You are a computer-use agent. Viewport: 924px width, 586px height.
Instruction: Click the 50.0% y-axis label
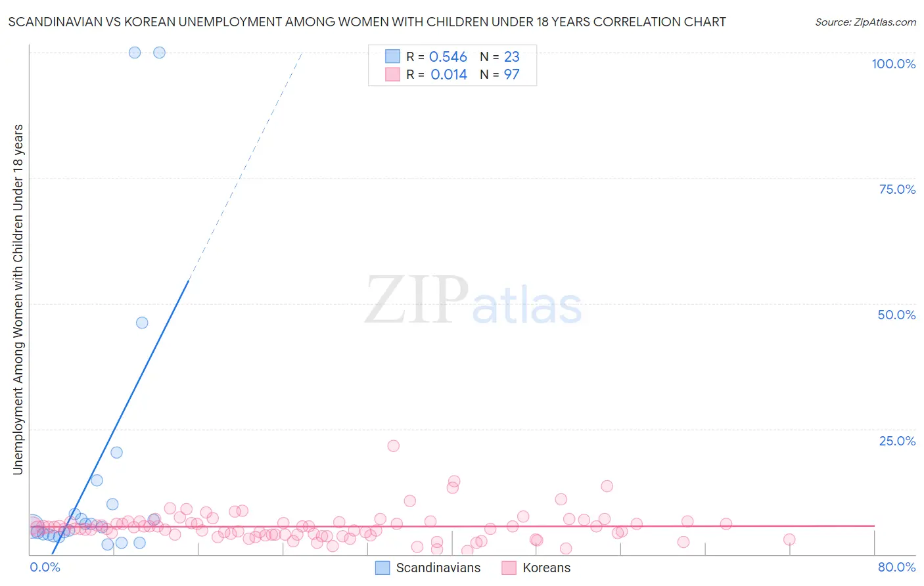pyautogui.click(x=896, y=315)
